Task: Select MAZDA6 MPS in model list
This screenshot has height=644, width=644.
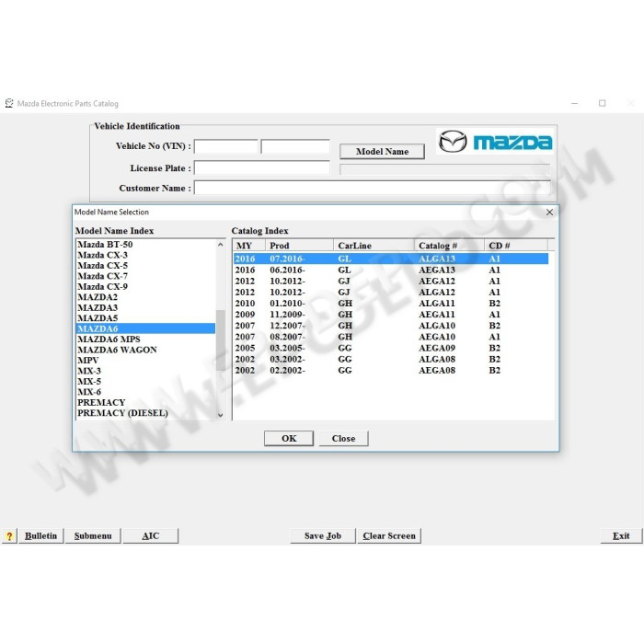Action: point(145,339)
